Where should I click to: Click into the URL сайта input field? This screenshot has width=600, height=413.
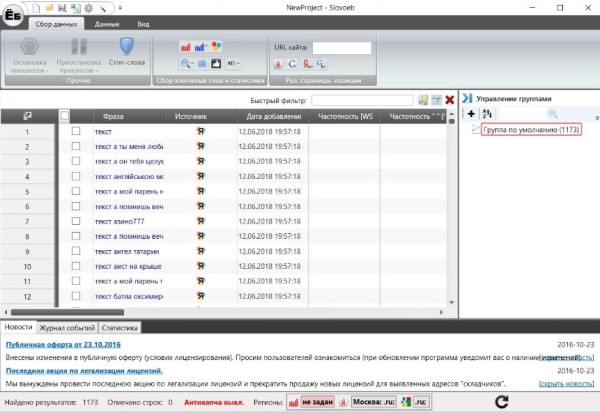(342, 48)
